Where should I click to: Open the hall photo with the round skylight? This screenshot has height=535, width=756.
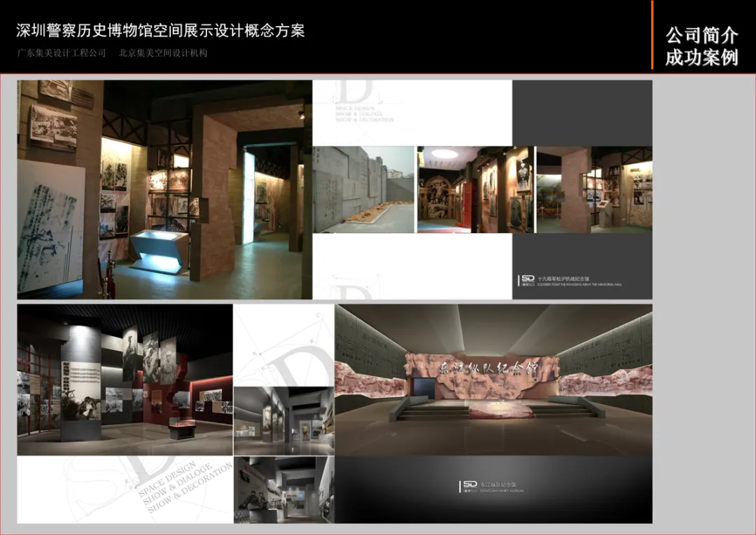(x=476, y=190)
